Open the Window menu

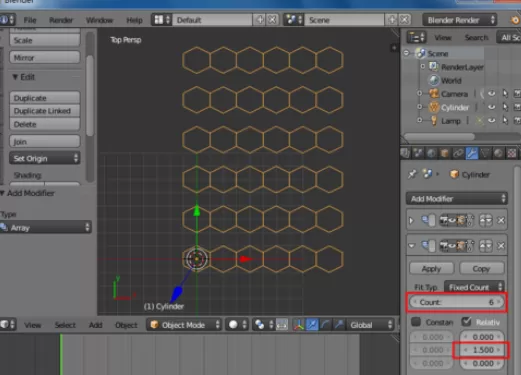click(x=100, y=20)
